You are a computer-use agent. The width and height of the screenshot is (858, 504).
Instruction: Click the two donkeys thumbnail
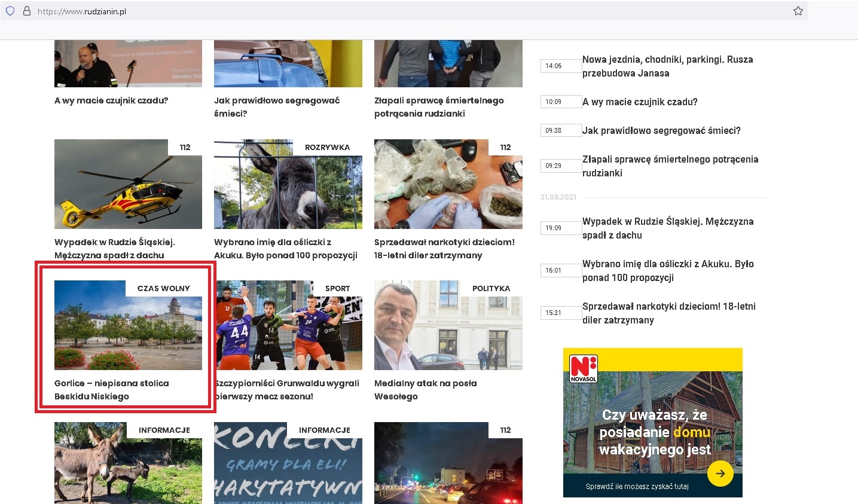[128, 463]
